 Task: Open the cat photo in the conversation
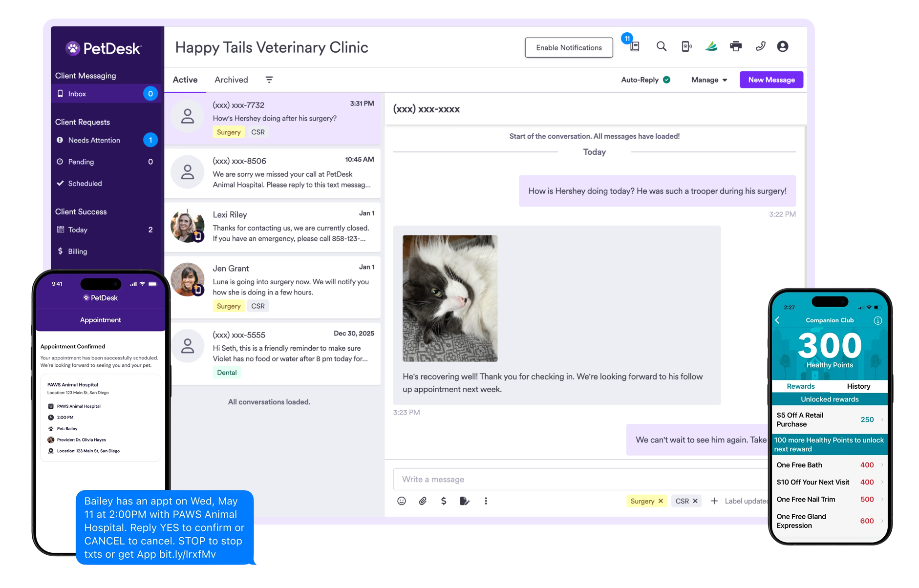tap(450, 298)
